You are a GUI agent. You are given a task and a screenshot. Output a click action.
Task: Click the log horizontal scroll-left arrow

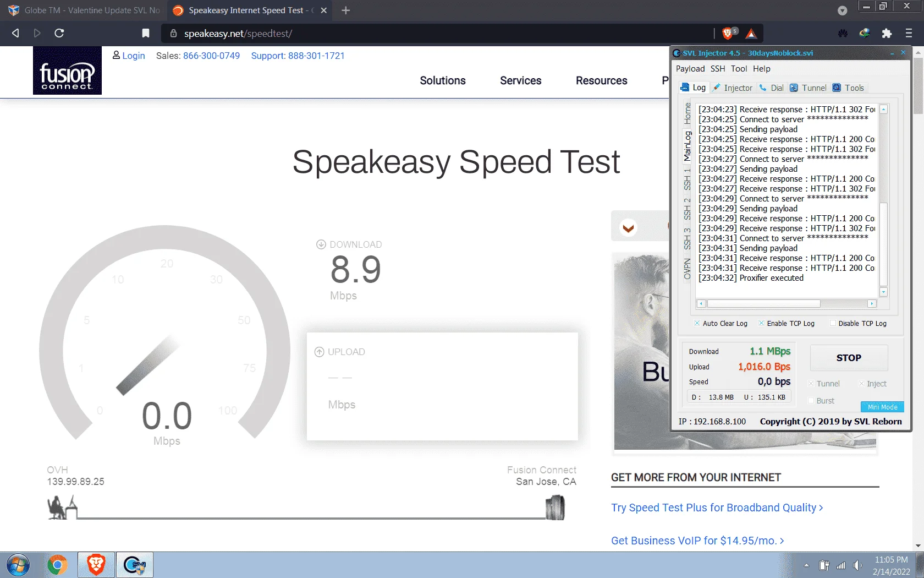click(x=701, y=304)
